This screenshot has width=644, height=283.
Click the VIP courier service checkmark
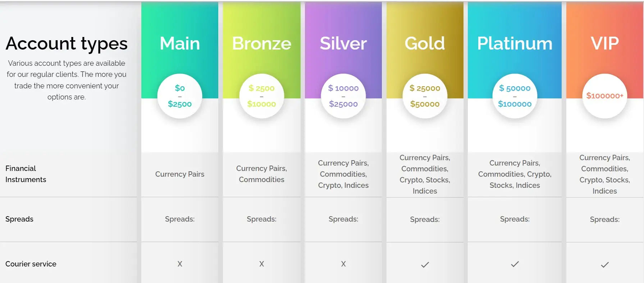[x=604, y=265]
